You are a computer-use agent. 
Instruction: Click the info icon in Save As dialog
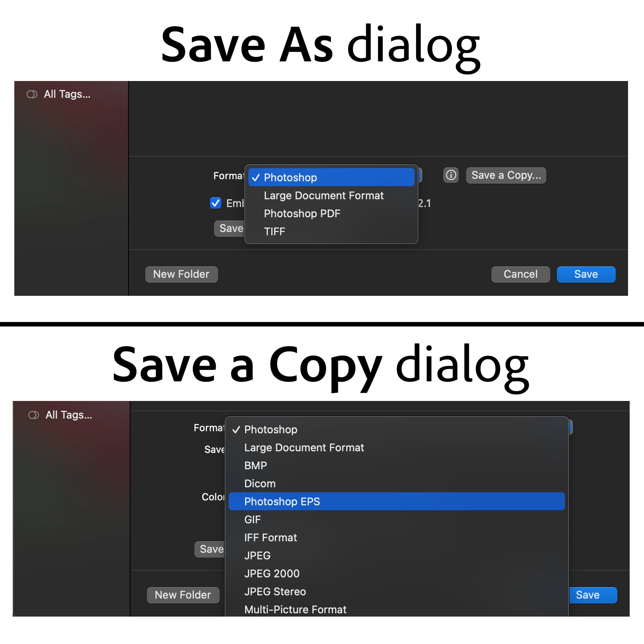pos(451,175)
